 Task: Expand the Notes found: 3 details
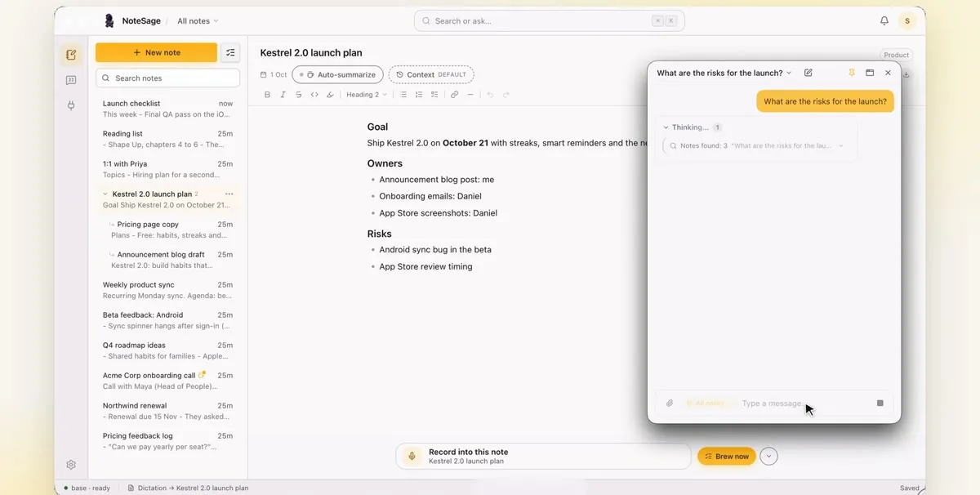(x=757, y=145)
